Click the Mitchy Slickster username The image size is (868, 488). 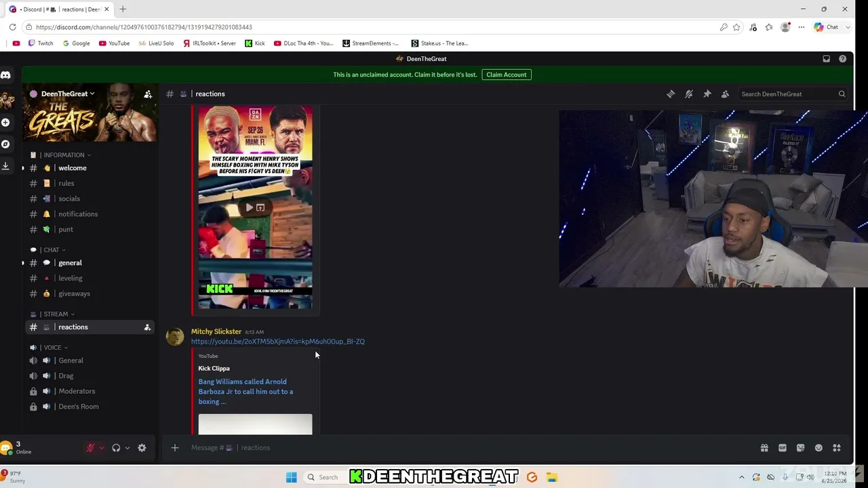click(216, 331)
